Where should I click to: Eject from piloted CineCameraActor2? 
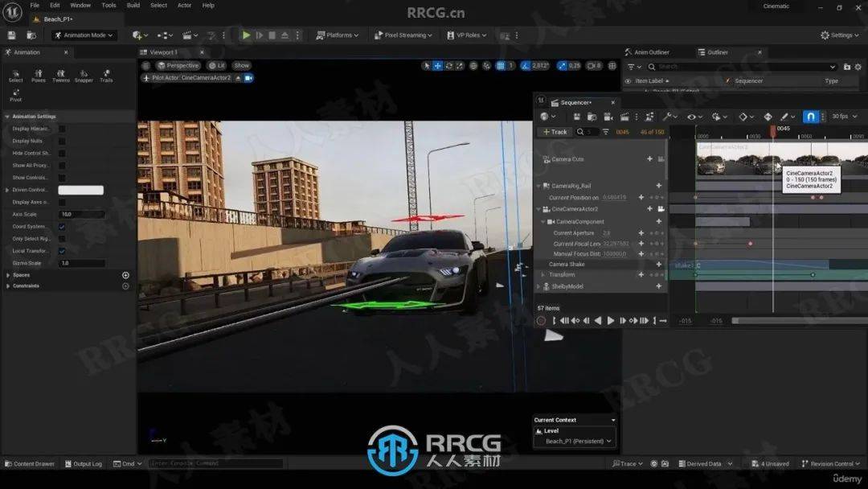coord(238,78)
